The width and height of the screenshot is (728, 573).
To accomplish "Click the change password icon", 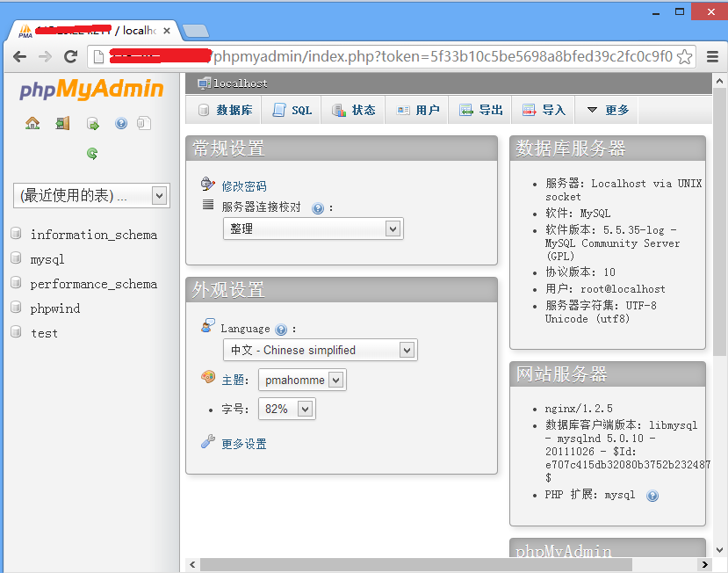I will (207, 184).
